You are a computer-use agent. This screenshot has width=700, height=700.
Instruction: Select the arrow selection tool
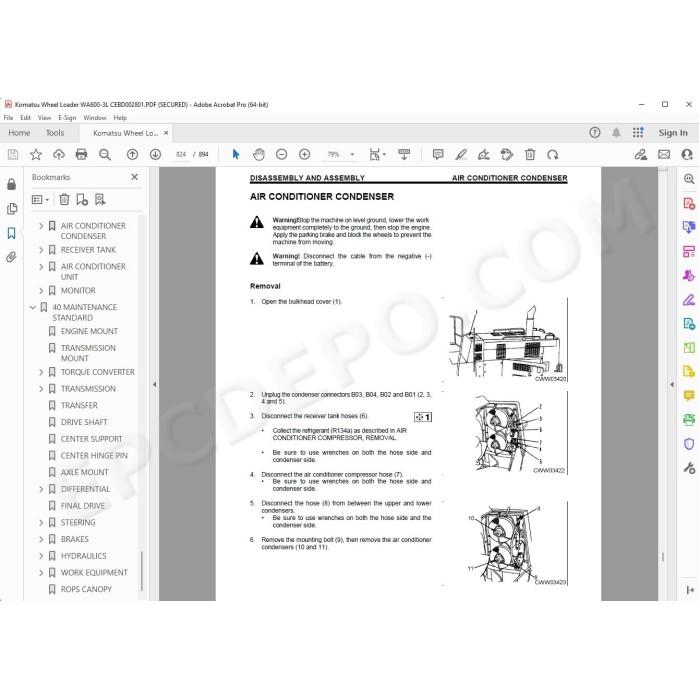(236, 154)
